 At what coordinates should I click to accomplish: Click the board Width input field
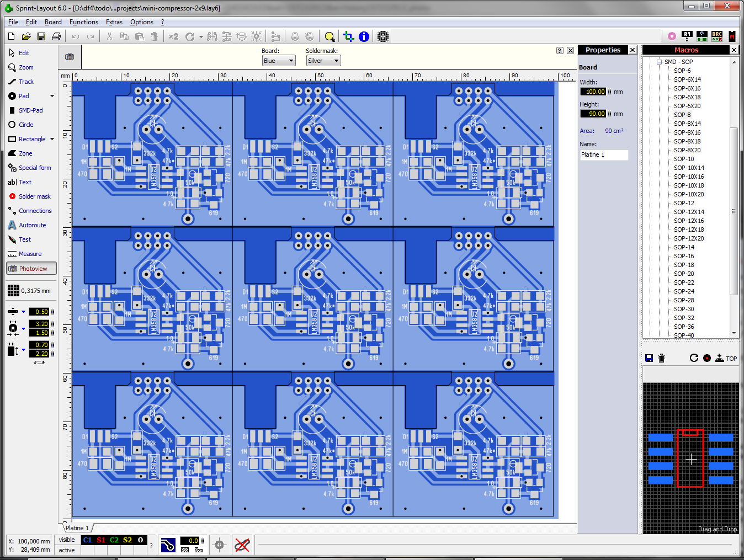(593, 92)
